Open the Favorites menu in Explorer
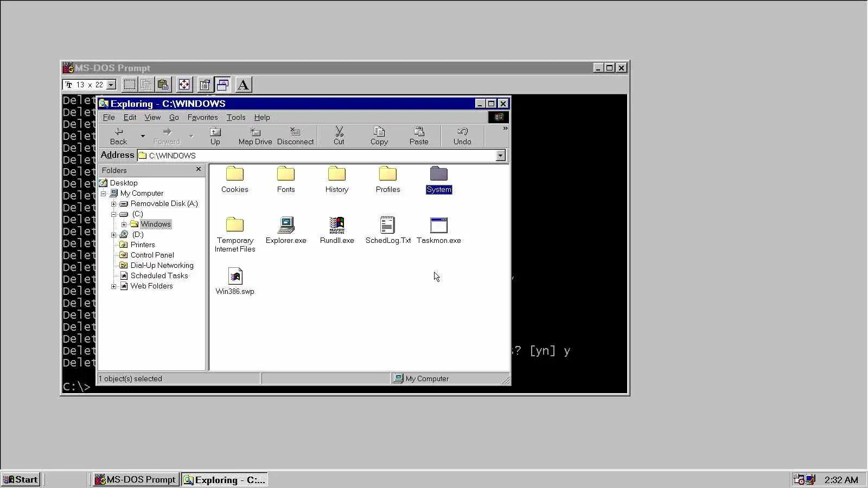The image size is (868, 488). click(x=202, y=117)
